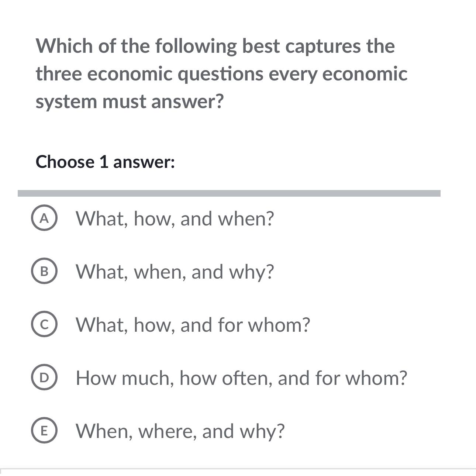Click the thin line below option E
Screen dimensions: 476x476
pos(238,469)
